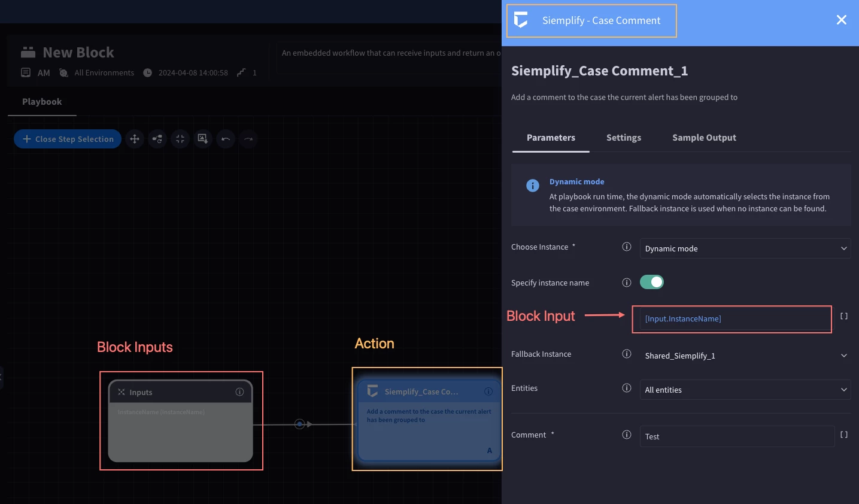Open placeholder picker beside instance name field
Screen dimensions: 859x504
844,316
